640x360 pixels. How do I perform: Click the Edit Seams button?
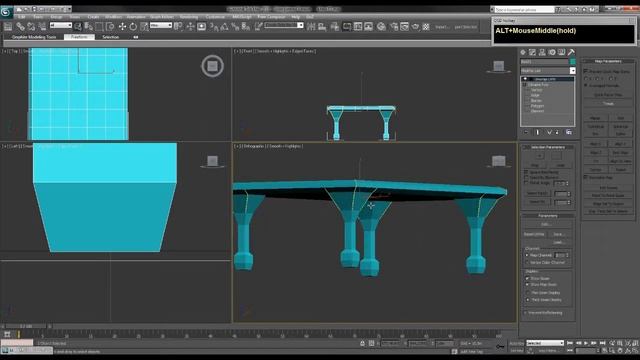[608, 188]
